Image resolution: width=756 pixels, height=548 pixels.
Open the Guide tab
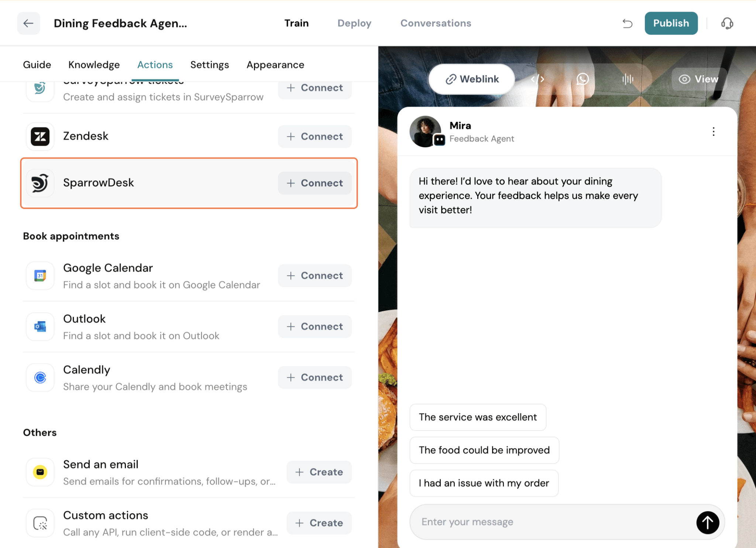(x=37, y=65)
